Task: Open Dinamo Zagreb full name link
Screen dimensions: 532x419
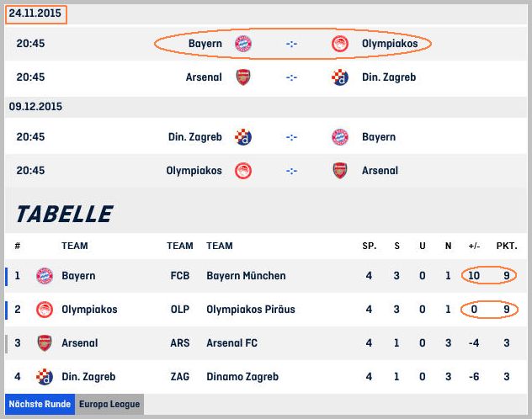Action: tap(242, 377)
